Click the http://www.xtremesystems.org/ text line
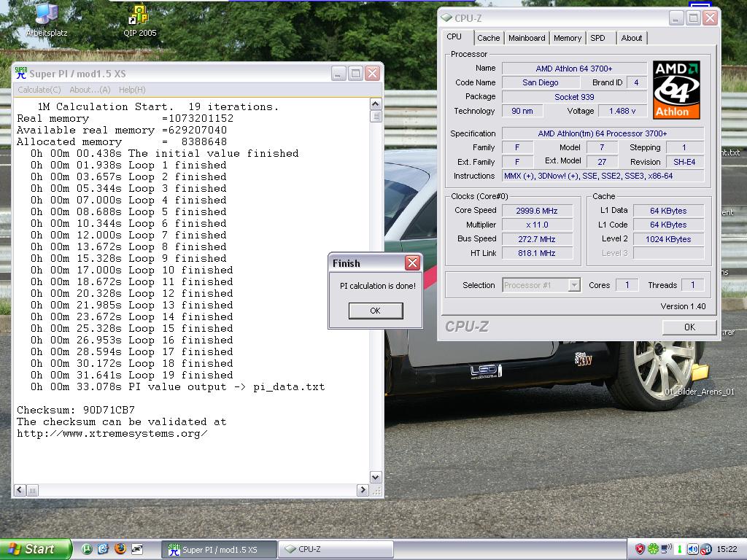The image size is (747, 560). pyautogui.click(x=112, y=433)
